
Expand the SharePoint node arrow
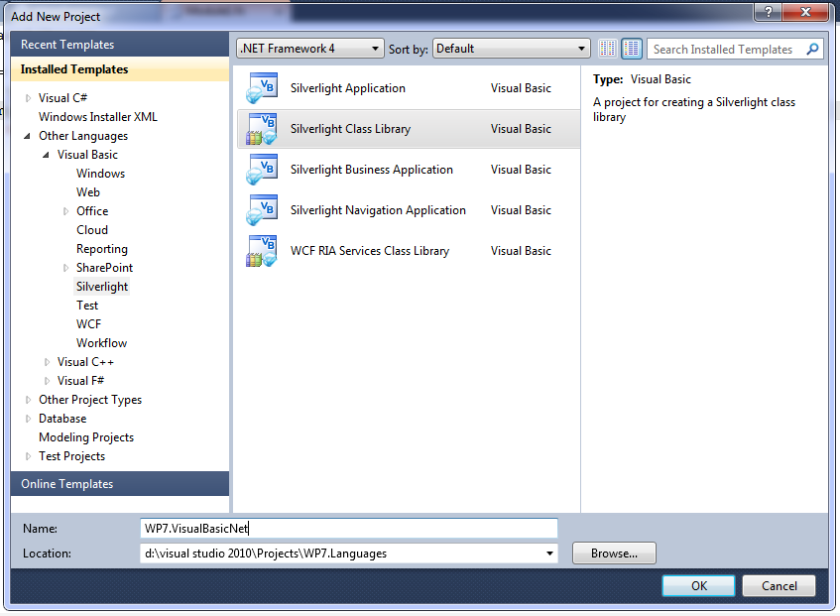tap(65, 268)
